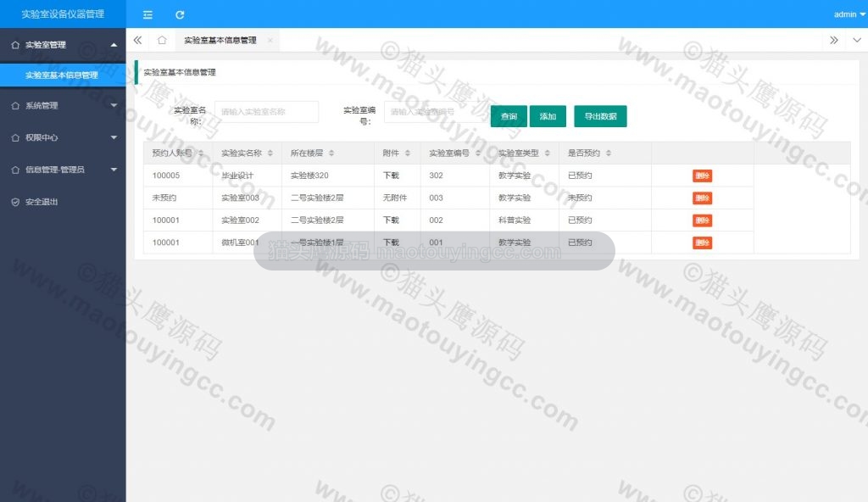The height and width of the screenshot is (502, 868).
Task: Click the refresh icon in top bar
Action: point(180,15)
